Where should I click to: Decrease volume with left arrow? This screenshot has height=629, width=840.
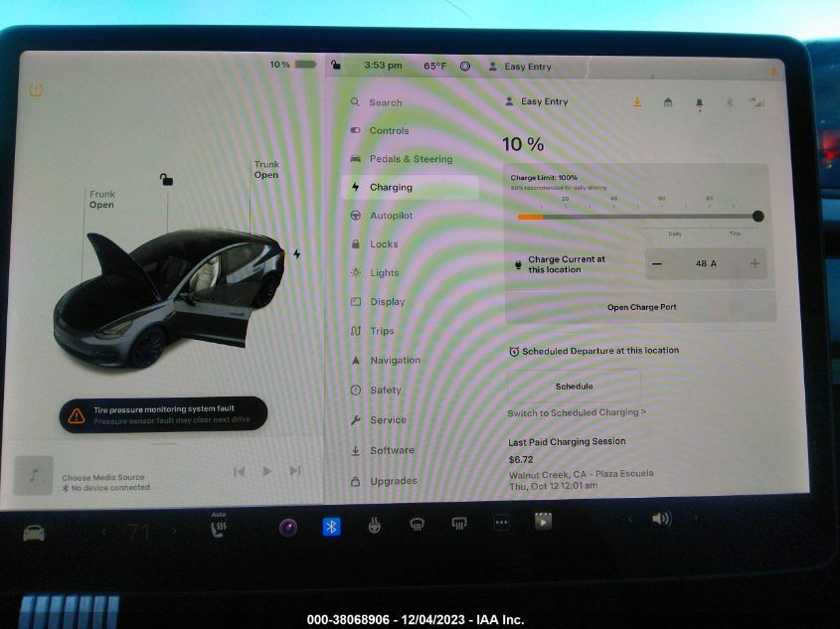tap(630, 519)
